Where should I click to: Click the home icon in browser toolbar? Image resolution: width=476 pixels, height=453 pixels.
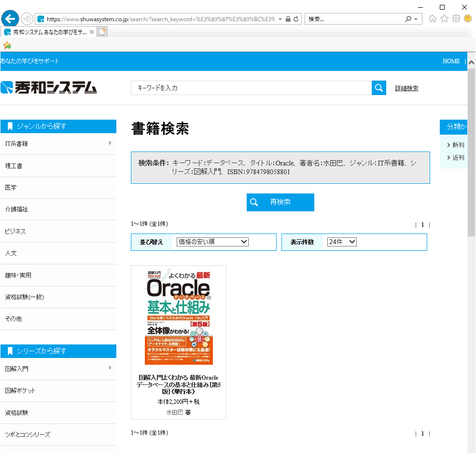(x=432, y=18)
